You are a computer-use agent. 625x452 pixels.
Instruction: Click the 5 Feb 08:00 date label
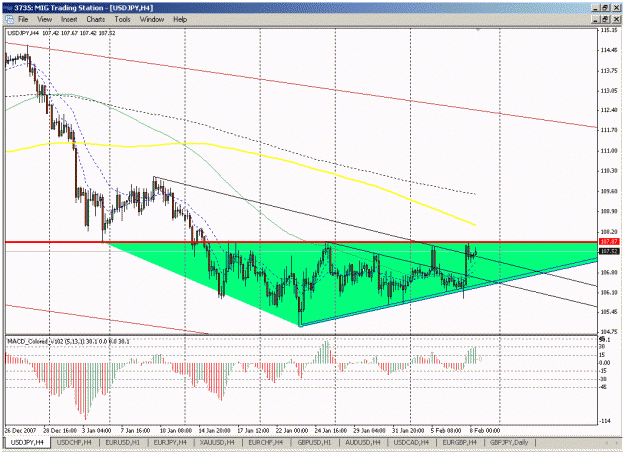[x=446, y=431]
